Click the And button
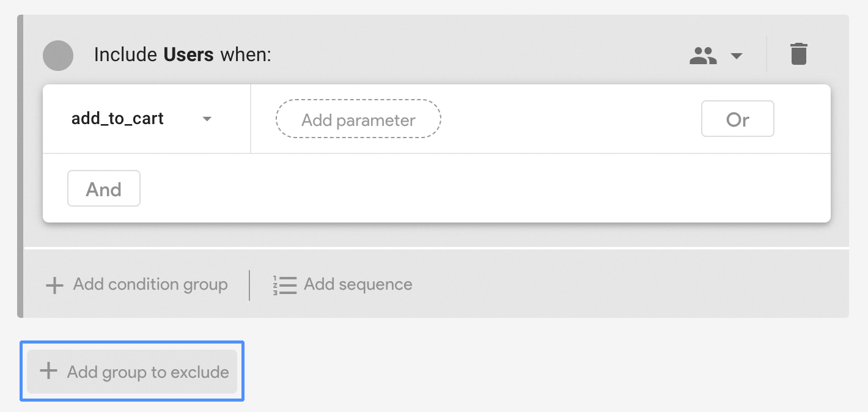Image resolution: width=868 pixels, height=412 pixels. pyautogui.click(x=104, y=189)
